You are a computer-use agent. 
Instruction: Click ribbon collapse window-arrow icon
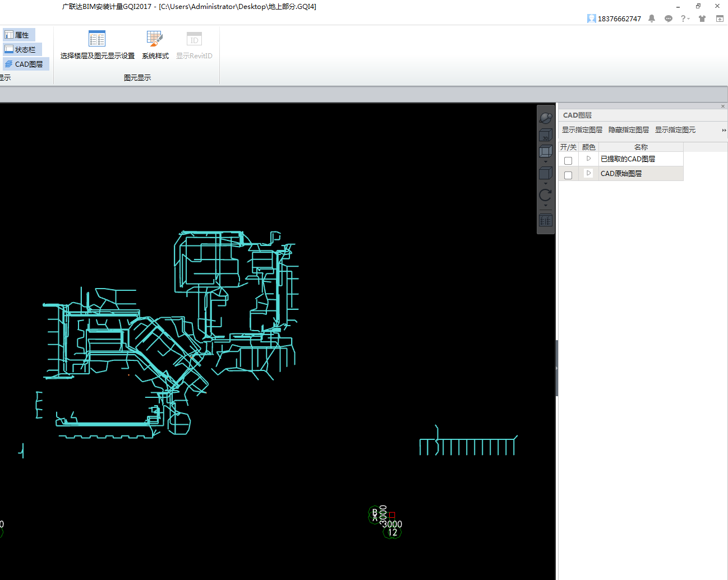[720, 18]
